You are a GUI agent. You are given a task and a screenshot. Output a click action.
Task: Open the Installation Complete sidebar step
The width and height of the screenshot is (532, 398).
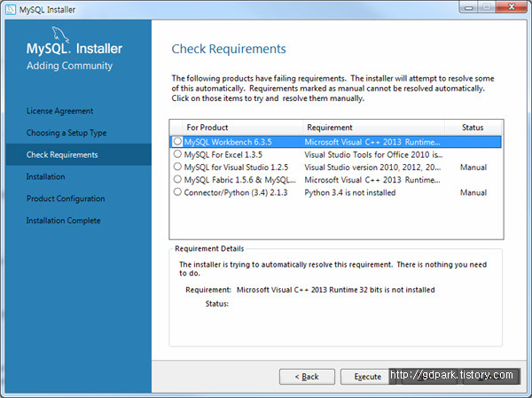[64, 221]
